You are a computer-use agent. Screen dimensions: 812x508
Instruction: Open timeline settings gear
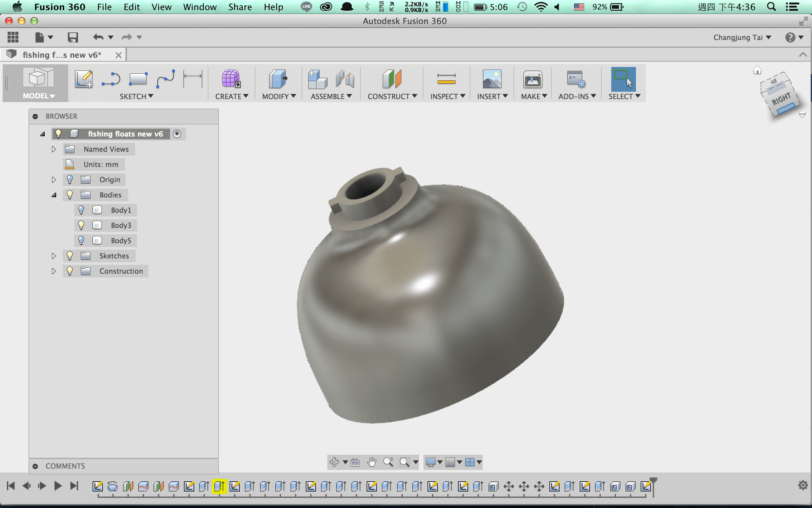803,485
